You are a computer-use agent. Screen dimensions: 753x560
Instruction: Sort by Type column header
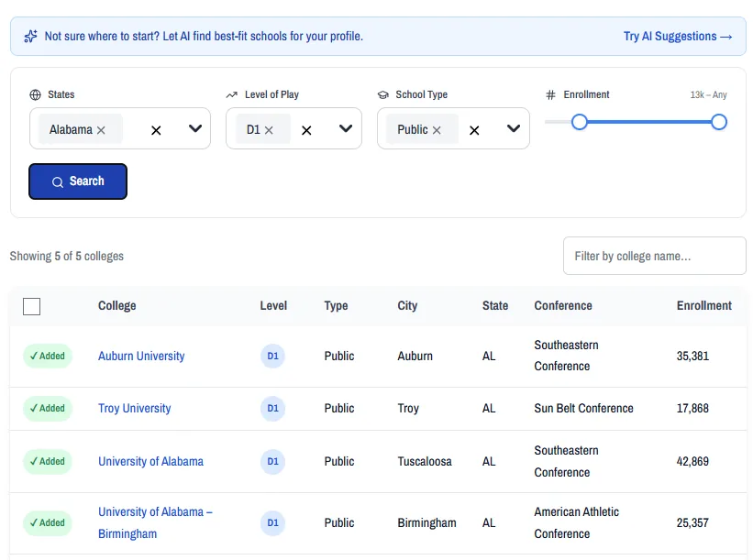pyautogui.click(x=337, y=306)
